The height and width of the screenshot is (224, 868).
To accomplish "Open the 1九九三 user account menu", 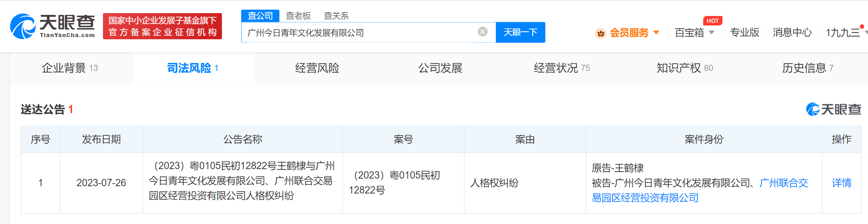I will pyautogui.click(x=843, y=32).
